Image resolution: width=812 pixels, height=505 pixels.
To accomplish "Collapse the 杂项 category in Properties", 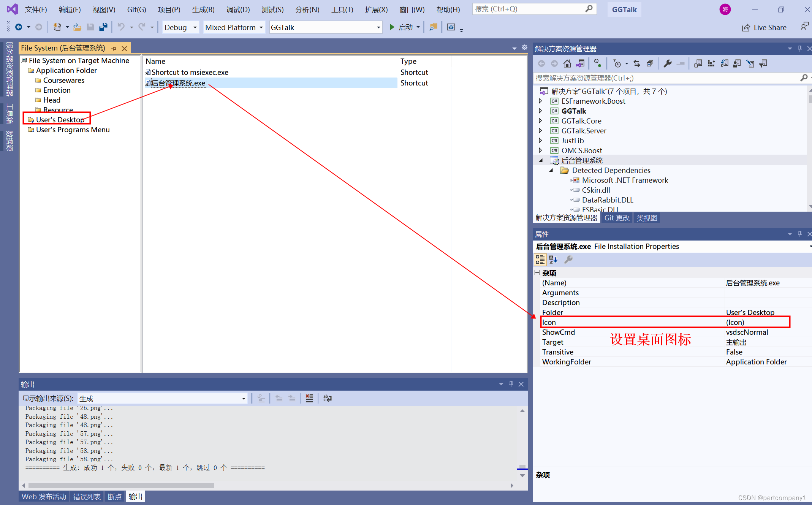I will [537, 272].
